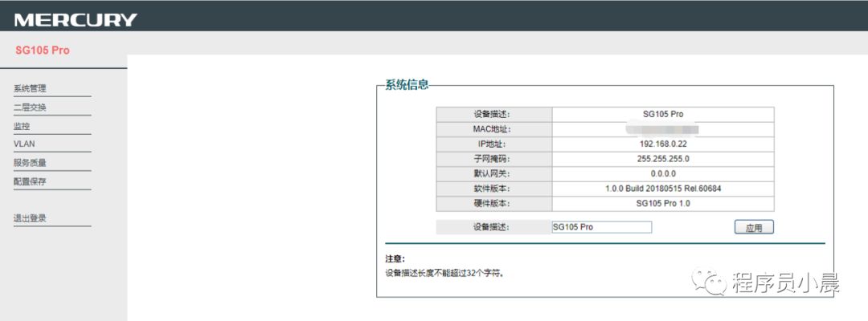Click the 默认网关 label cell

pyautogui.click(x=493, y=174)
